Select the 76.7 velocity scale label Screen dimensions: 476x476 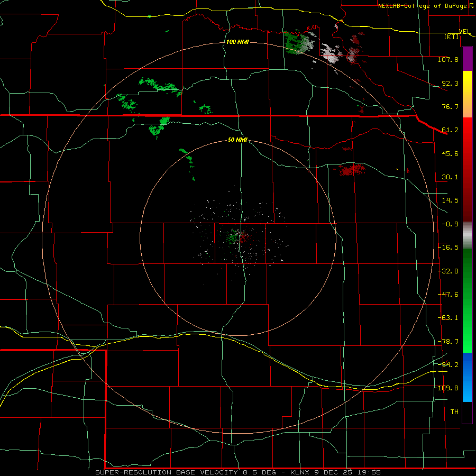(x=450, y=106)
